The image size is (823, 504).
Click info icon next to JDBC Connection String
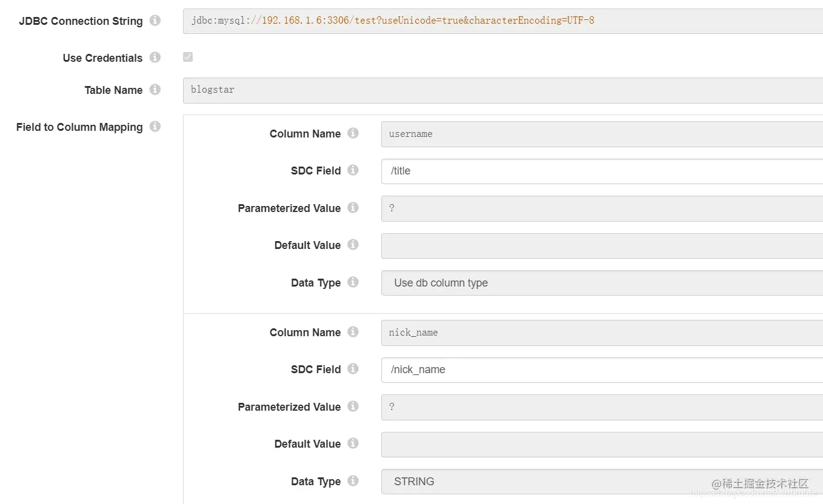pyautogui.click(x=155, y=21)
